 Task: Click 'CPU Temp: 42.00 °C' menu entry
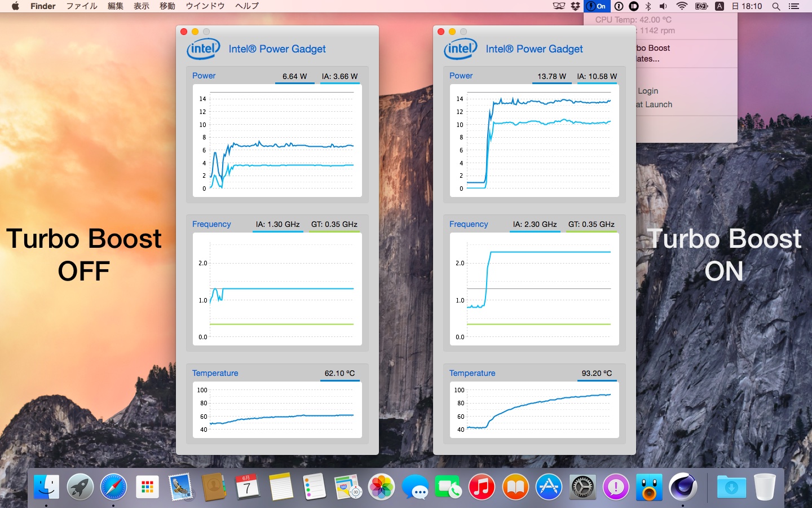pos(633,20)
